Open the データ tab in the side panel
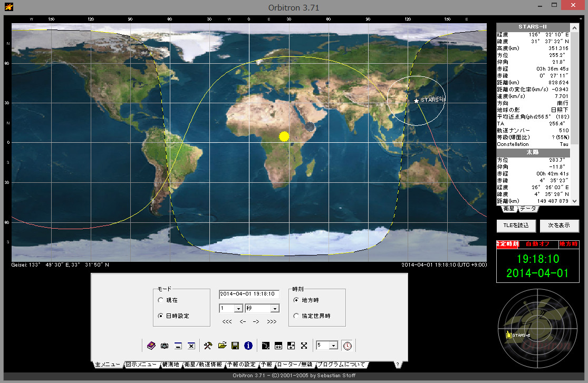 click(x=528, y=209)
